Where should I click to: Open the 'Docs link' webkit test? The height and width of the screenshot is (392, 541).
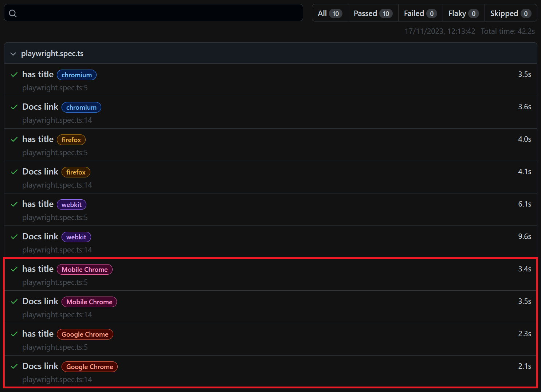(40, 236)
